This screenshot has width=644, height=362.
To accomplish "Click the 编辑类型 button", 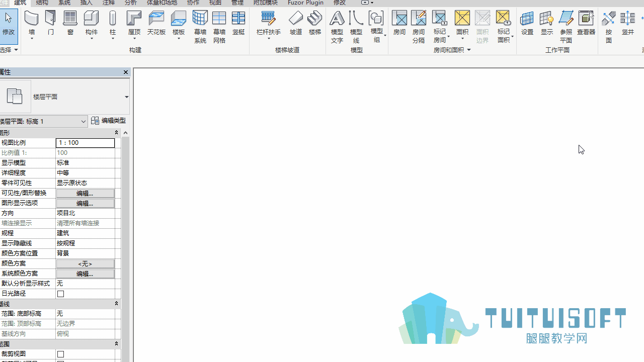I will [109, 121].
